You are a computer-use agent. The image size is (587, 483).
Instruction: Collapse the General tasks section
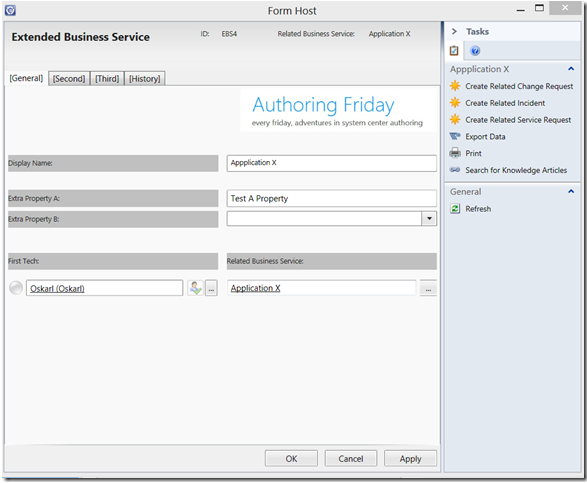571,192
